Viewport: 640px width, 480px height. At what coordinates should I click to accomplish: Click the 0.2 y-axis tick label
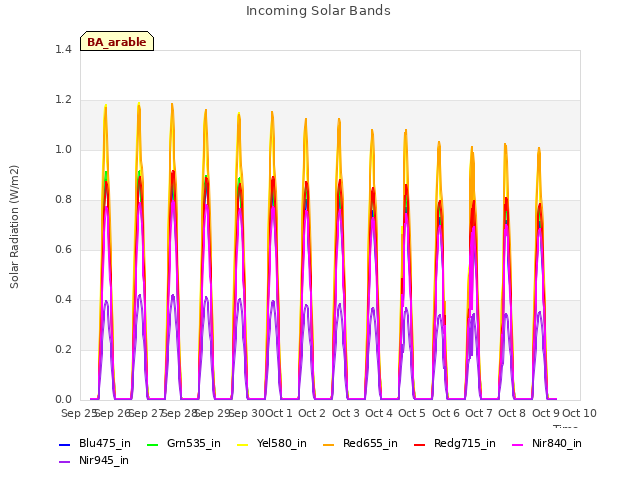pos(63,349)
